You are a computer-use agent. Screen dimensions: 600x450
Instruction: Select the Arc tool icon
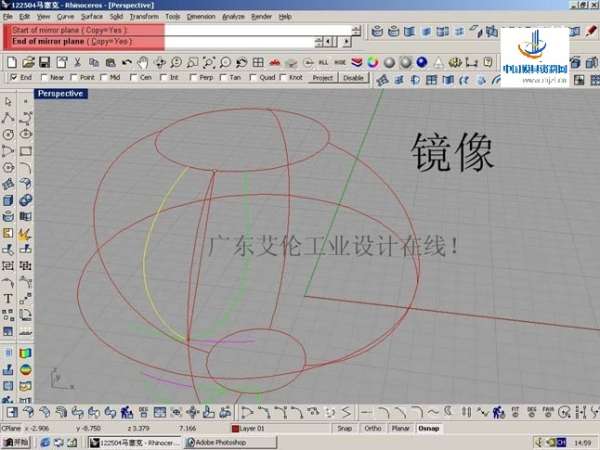pos(8,151)
